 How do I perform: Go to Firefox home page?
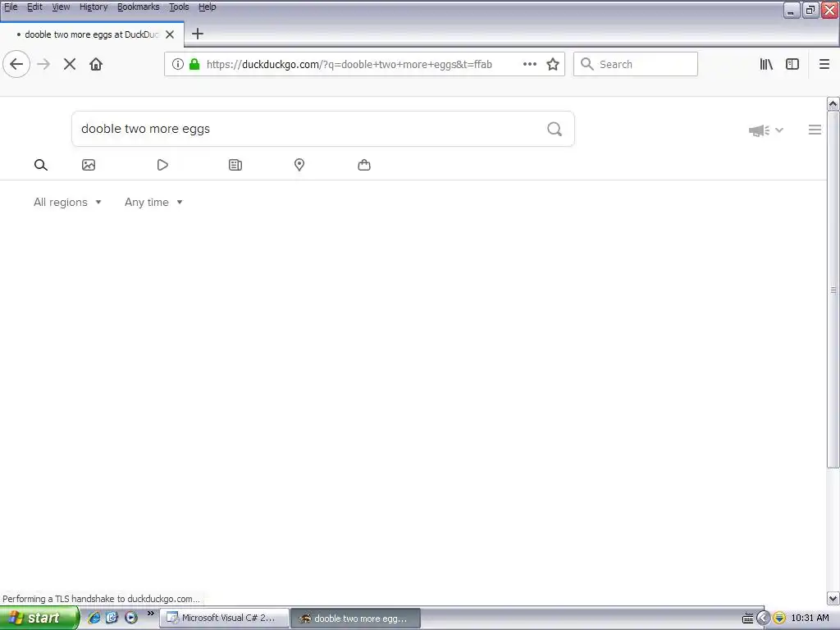[x=96, y=64]
